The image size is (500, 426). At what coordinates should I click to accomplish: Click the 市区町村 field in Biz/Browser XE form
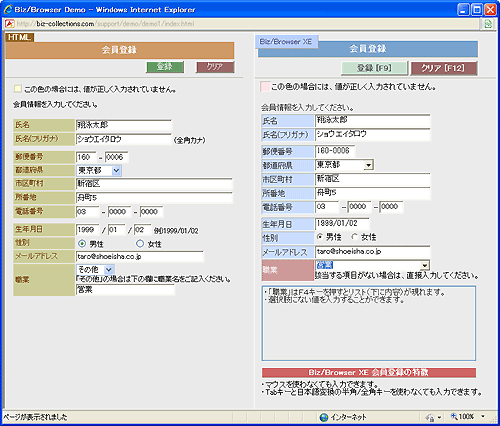[x=373, y=179]
